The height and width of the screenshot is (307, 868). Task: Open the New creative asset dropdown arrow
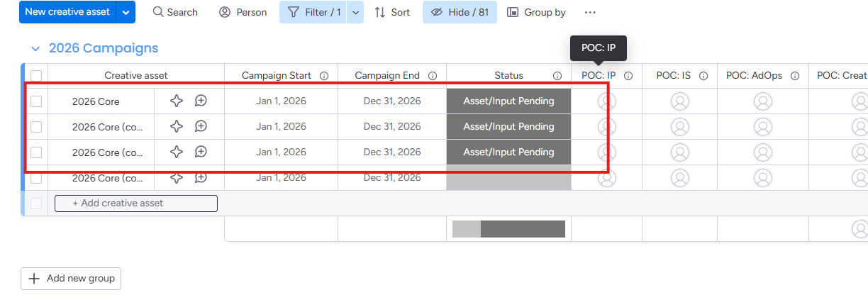pos(126,12)
